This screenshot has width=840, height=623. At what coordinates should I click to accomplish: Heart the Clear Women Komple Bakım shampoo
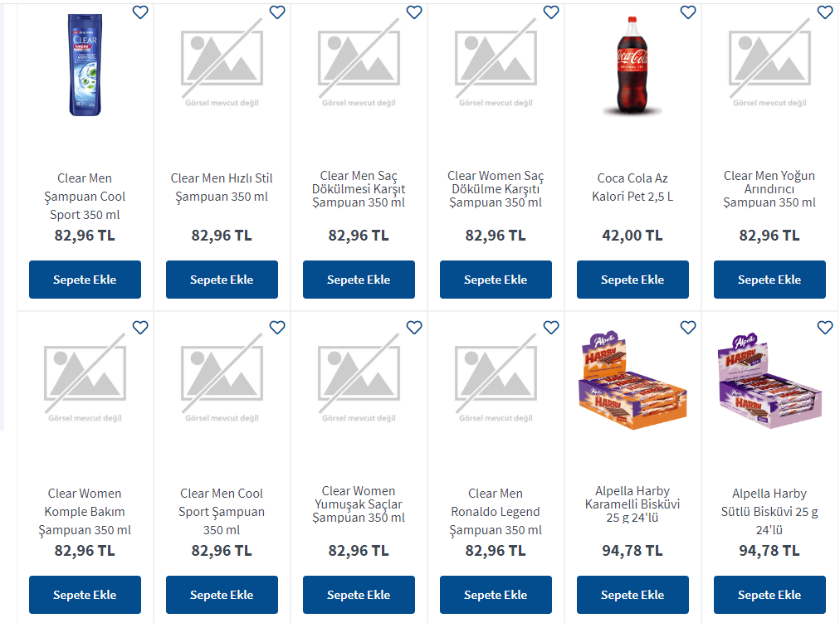[140, 328]
